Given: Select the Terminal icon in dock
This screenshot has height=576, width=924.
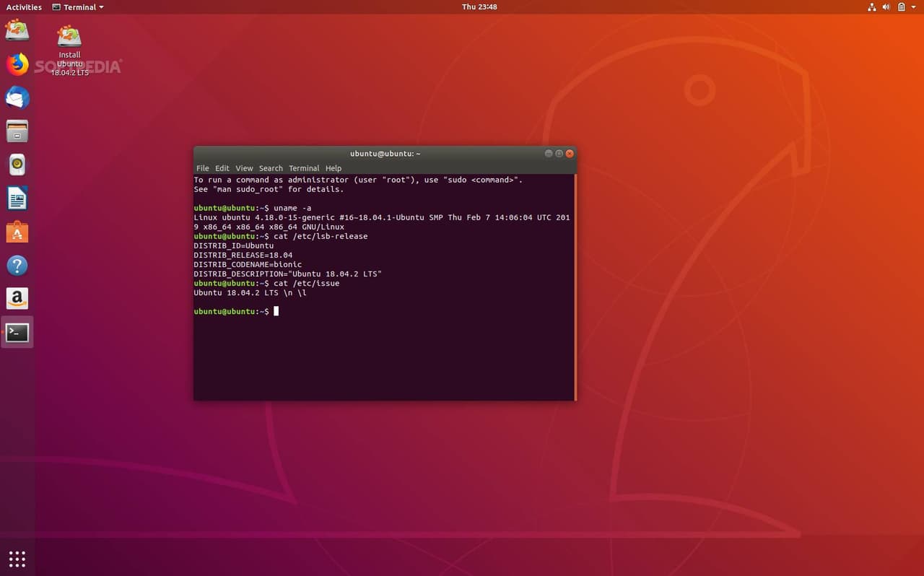Looking at the screenshot, I should click(17, 333).
